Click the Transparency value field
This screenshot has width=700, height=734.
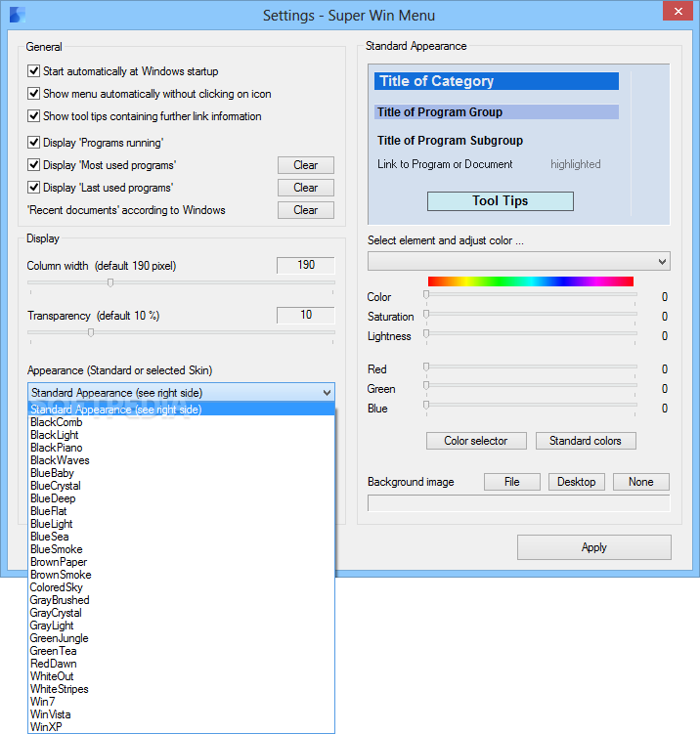(306, 315)
